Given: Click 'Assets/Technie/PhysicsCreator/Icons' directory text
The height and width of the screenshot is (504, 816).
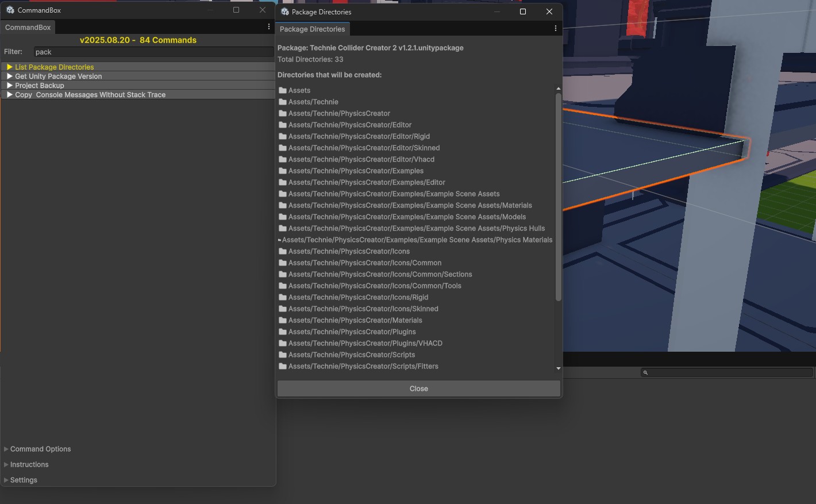Looking at the screenshot, I should pos(349,251).
